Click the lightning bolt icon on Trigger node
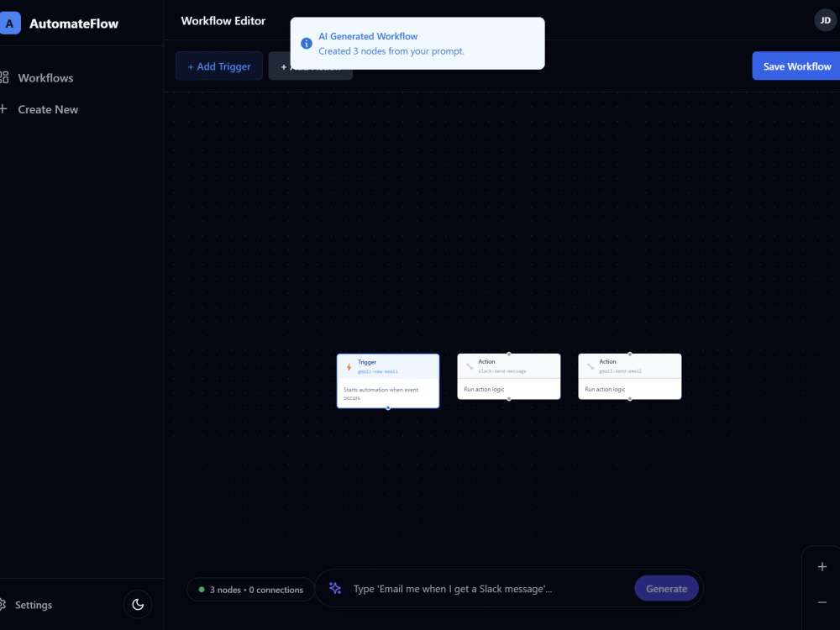This screenshot has width=840, height=630. [349, 367]
